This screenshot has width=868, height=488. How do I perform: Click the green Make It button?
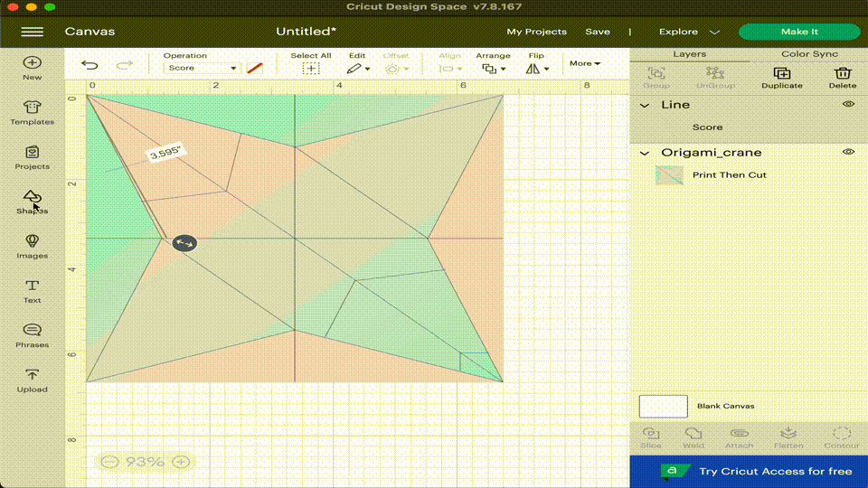(799, 32)
